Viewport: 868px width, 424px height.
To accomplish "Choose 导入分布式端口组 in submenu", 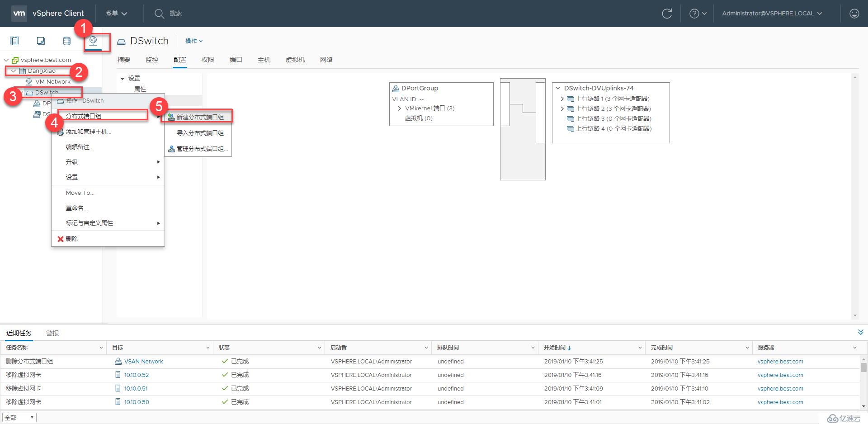I will [x=198, y=133].
